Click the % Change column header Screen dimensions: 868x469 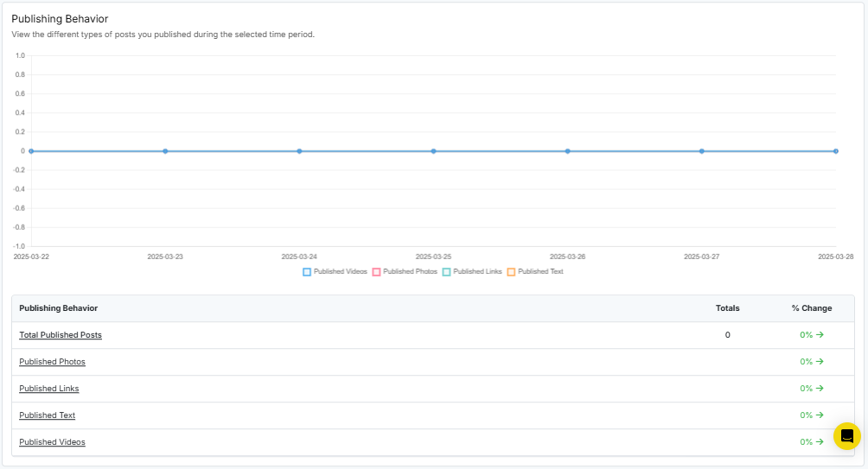tap(812, 308)
